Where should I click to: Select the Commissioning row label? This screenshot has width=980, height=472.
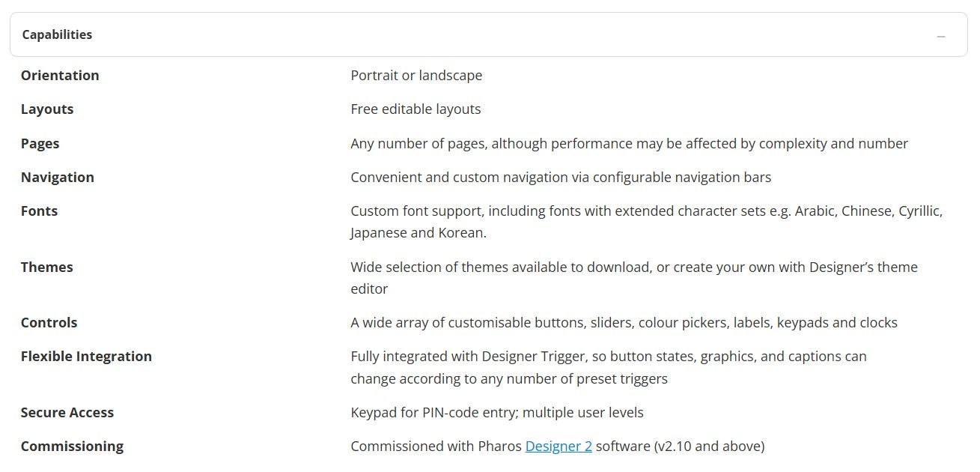click(72, 447)
